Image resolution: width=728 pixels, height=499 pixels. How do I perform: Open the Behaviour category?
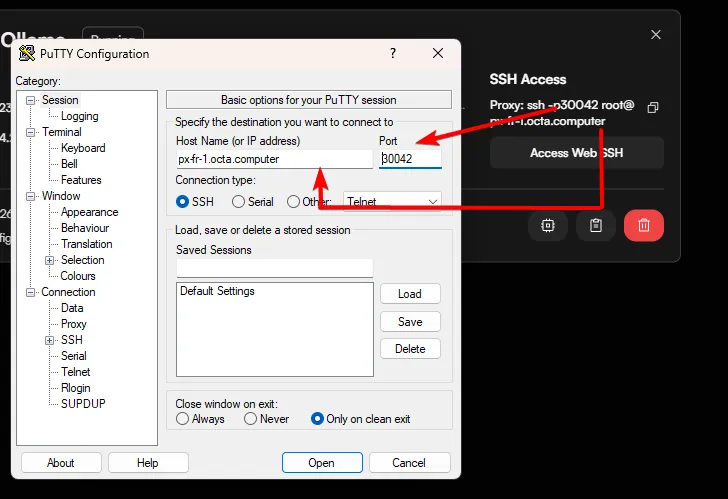click(85, 228)
